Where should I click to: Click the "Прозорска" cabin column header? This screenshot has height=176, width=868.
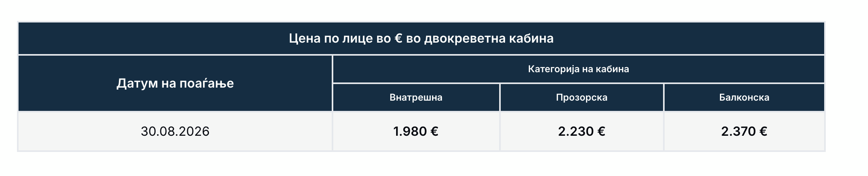(581, 97)
